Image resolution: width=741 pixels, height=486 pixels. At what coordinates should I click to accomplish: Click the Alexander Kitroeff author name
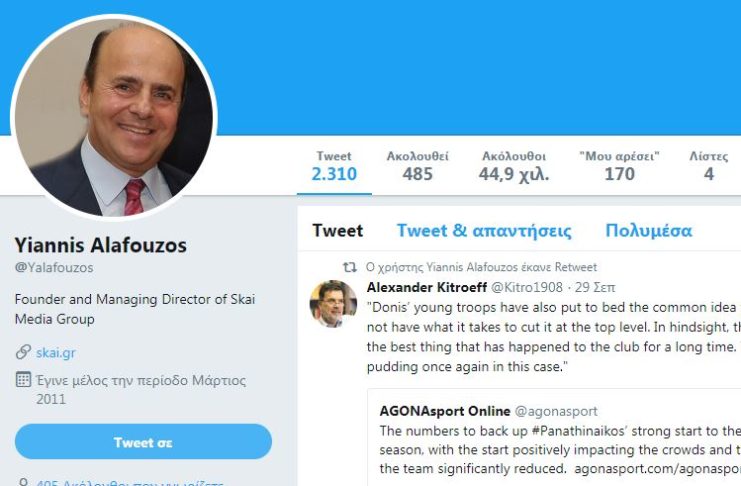tap(427, 287)
